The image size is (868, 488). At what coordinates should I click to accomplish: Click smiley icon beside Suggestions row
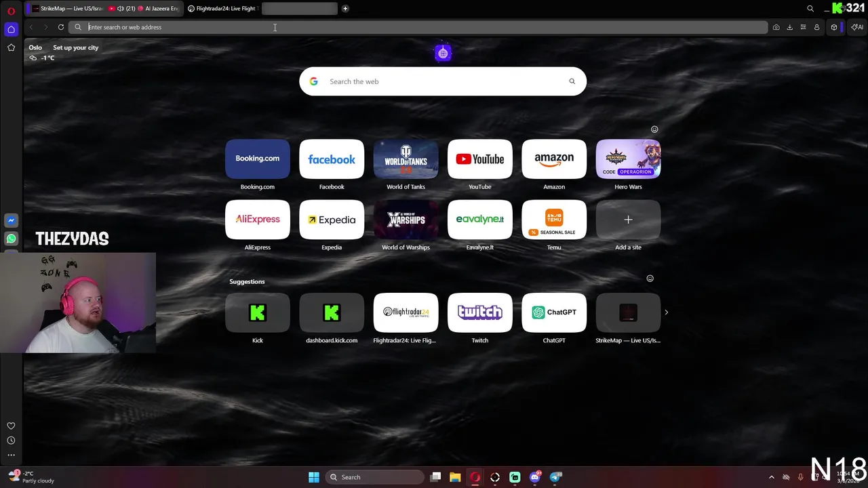650,278
